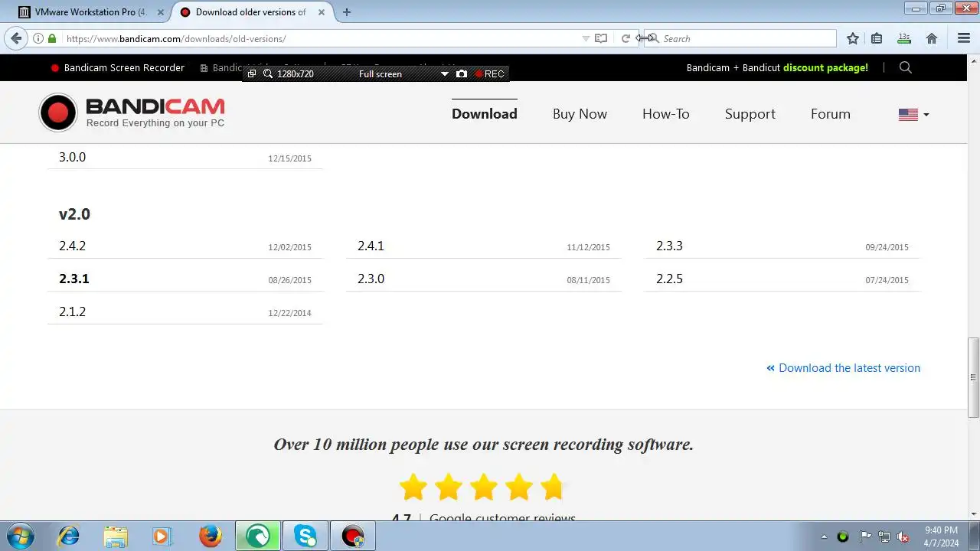The height and width of the screenshot is (551, 980).
Task: Show hidden tray icons arrow
Action: [x=824, y=536]
